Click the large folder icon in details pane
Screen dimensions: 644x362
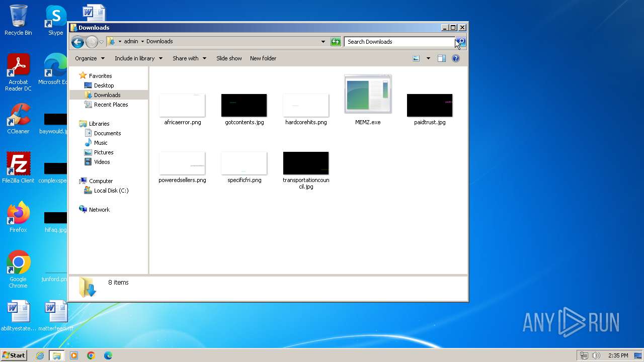[x=88, y=288]
